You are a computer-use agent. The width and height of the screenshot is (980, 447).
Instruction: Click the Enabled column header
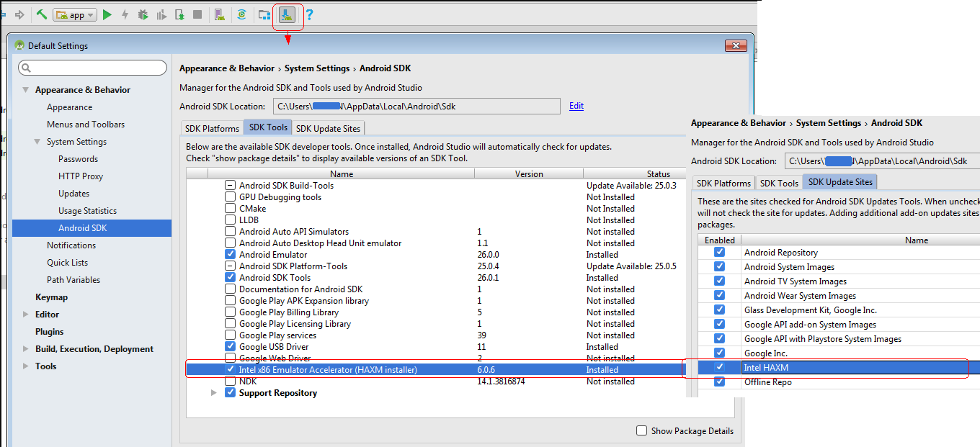pos(719,240)
